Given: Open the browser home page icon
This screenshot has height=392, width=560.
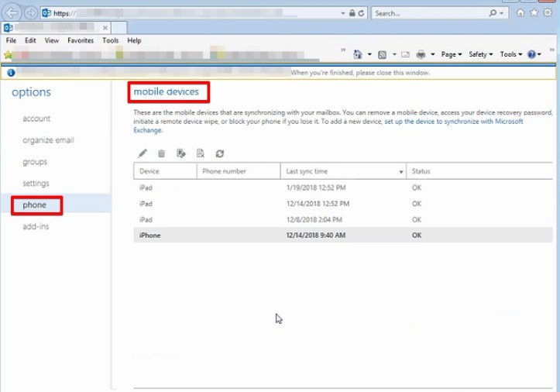Looking at the screenshot, I should tap(521, 13).
